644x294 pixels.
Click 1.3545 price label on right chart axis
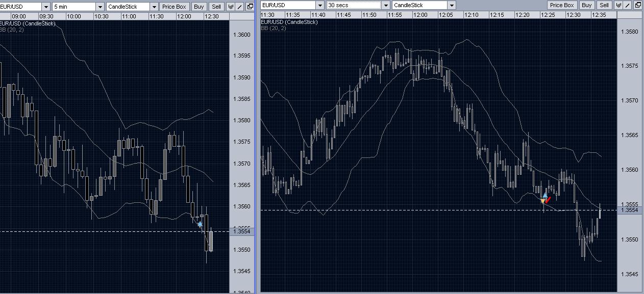(x=629, y=274)
